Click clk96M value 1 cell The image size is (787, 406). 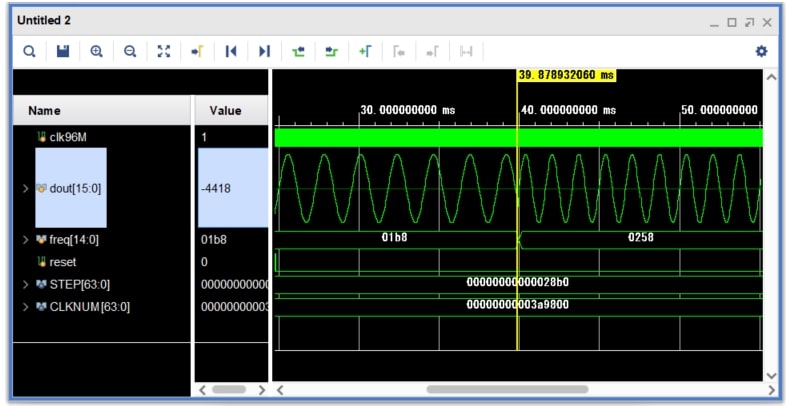(204, 137)
